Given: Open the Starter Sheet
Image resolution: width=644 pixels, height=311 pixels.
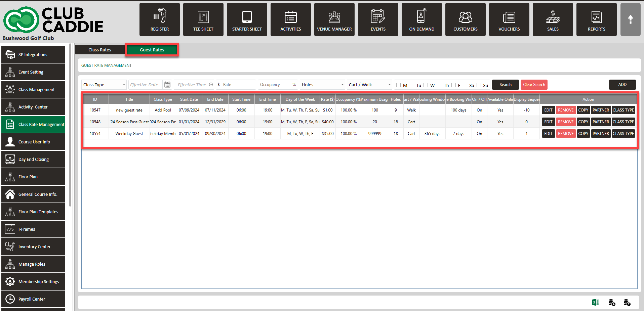Looking at the screenshot, I should pos(247,19).
